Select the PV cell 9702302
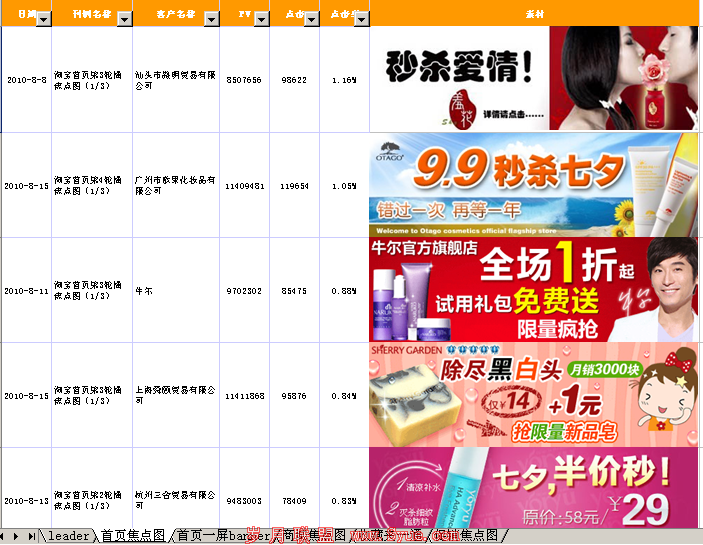 [244, 291]
